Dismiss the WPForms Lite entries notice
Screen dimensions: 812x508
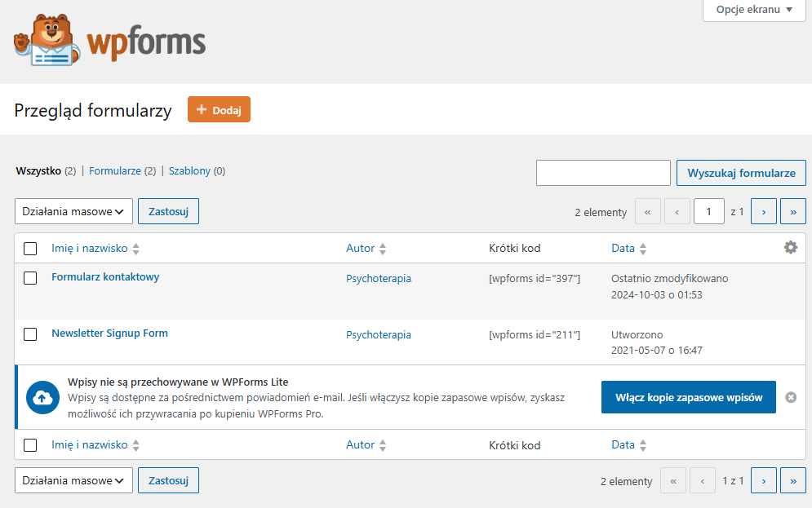tap(791, 397)
